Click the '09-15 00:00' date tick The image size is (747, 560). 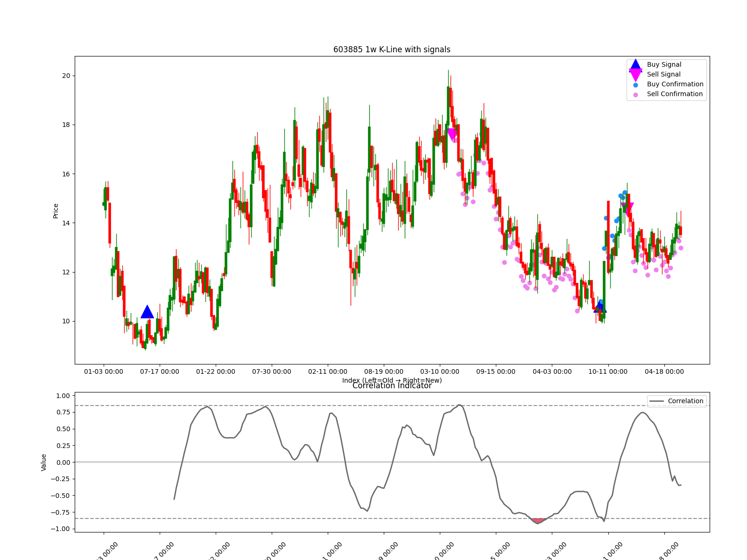click(496, 372)
